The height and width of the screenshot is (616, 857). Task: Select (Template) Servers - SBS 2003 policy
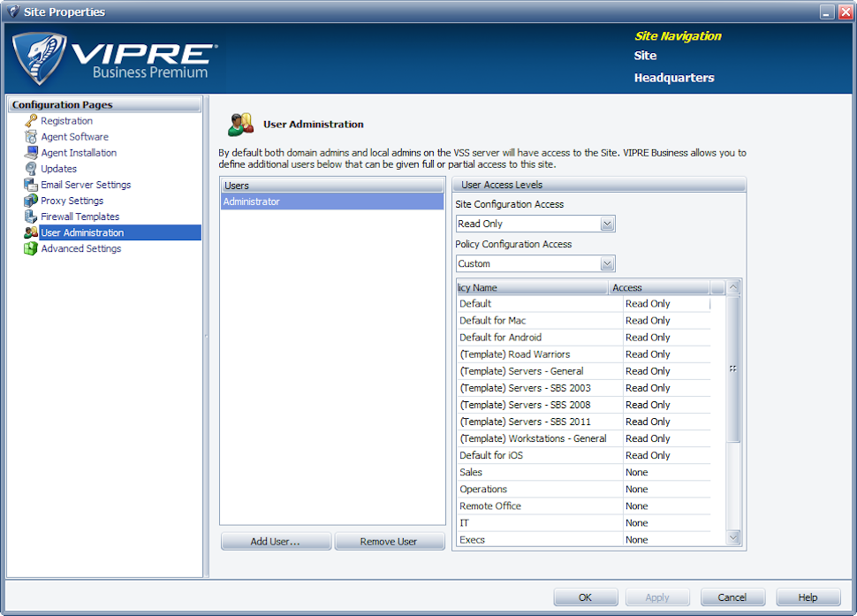click(x=584, y=388)
